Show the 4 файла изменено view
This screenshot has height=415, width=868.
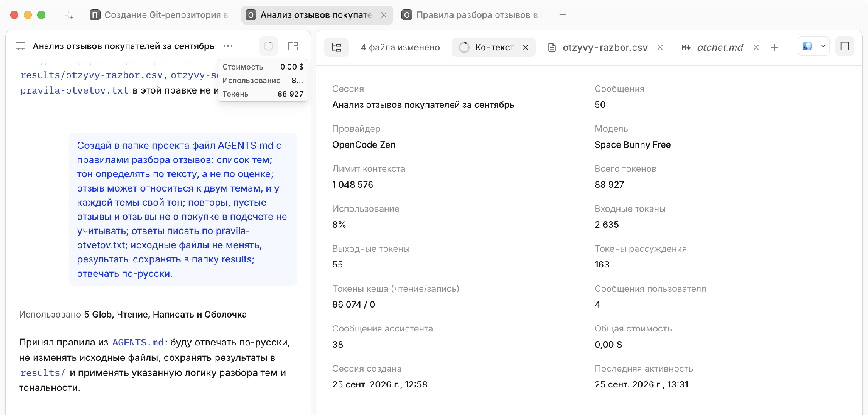(400, 47)
